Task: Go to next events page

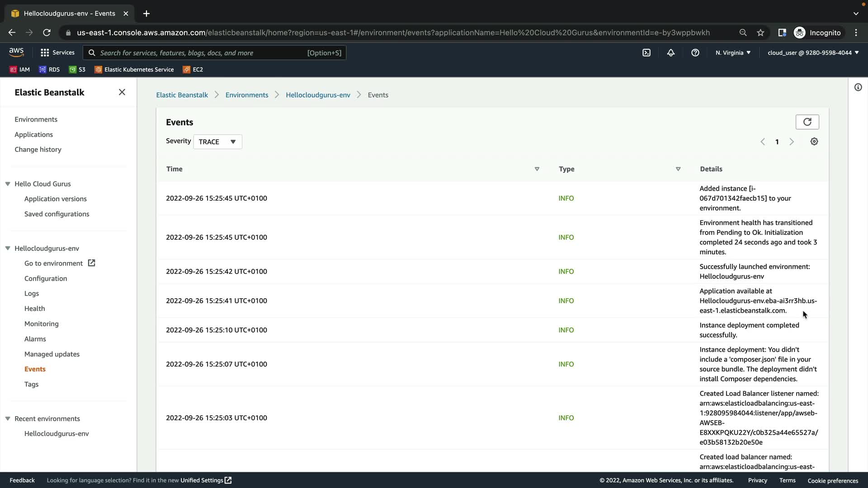Action: click(792, 142)
